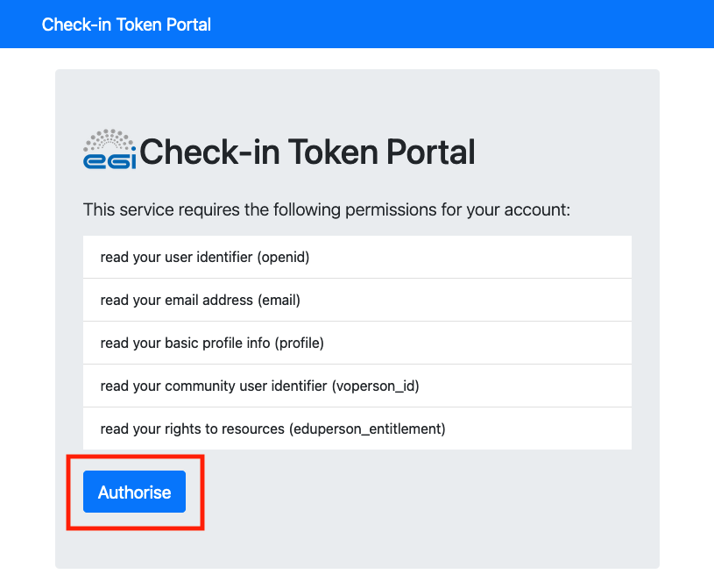714x588 pixels.
Task: Choose the basic profile info permission
Action: (x=357, y=343)
